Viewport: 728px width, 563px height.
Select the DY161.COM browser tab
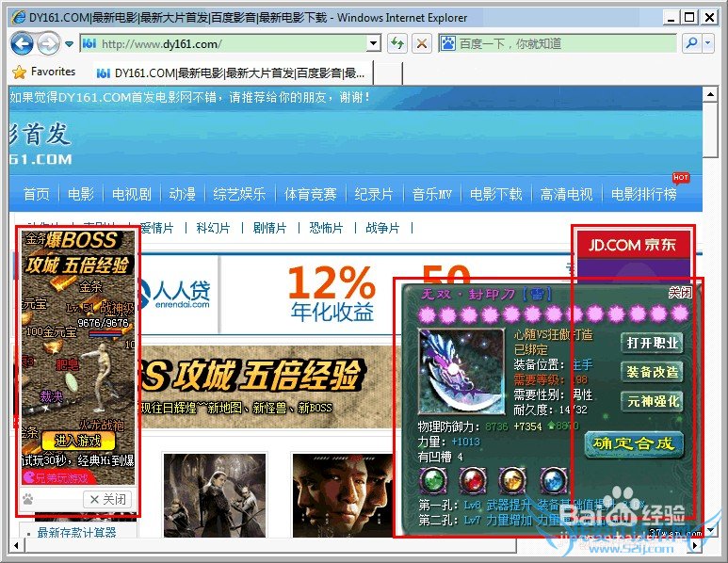click(x=232, y=72)
